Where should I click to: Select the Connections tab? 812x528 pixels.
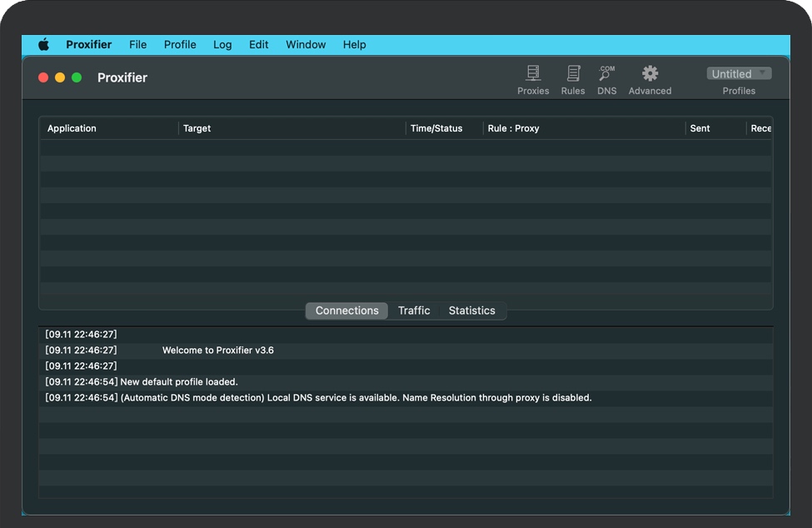(346, 311)
